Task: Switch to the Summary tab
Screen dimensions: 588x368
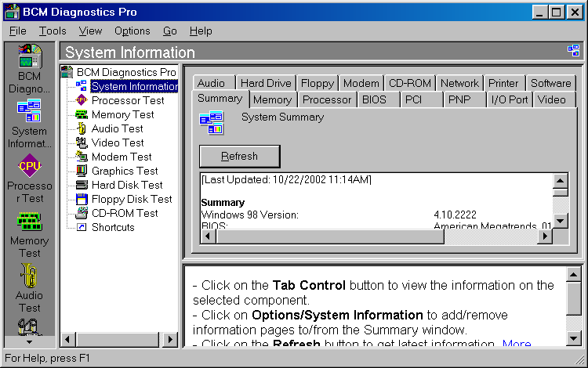Action: pos(220,99)
